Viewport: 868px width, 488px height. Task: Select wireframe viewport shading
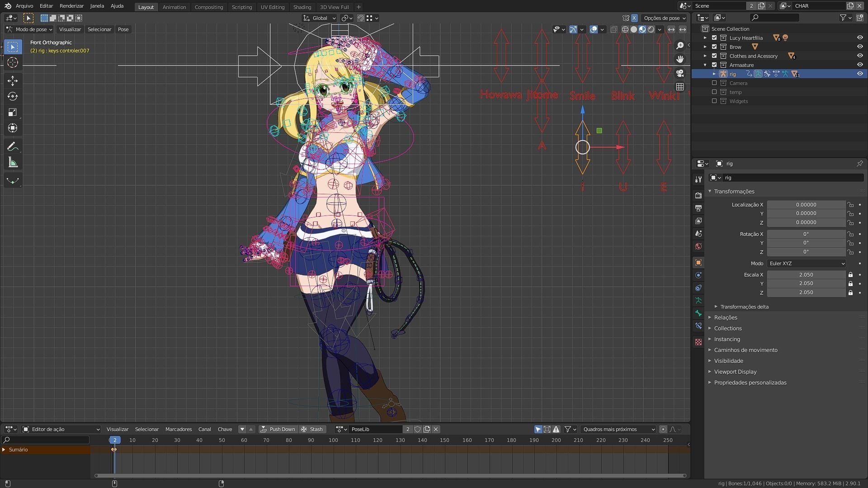coord(625,29)
